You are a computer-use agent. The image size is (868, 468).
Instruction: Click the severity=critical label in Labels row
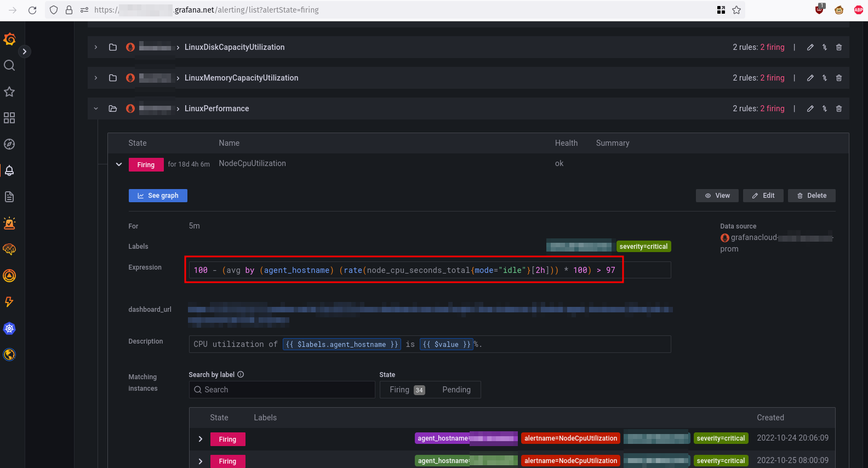tap(643, 247)
